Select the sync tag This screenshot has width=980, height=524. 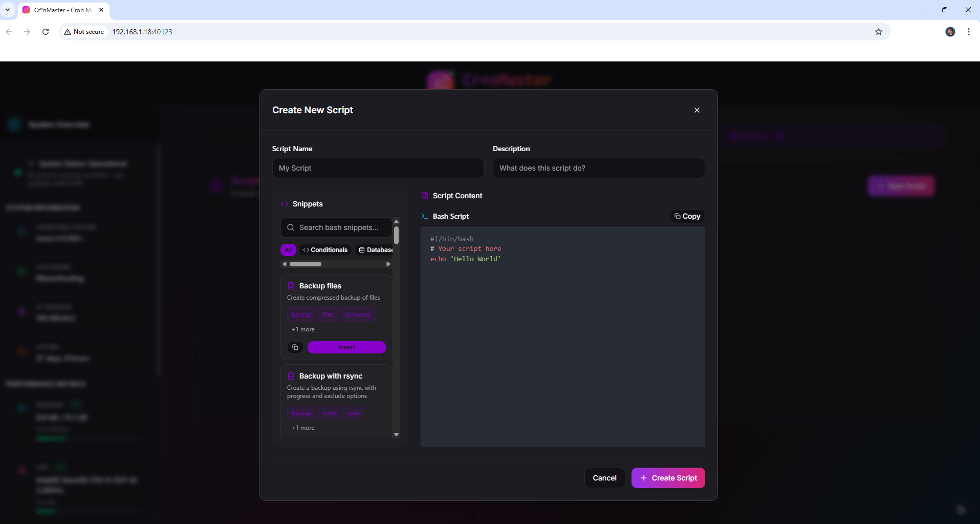click(x=354, y=413)
